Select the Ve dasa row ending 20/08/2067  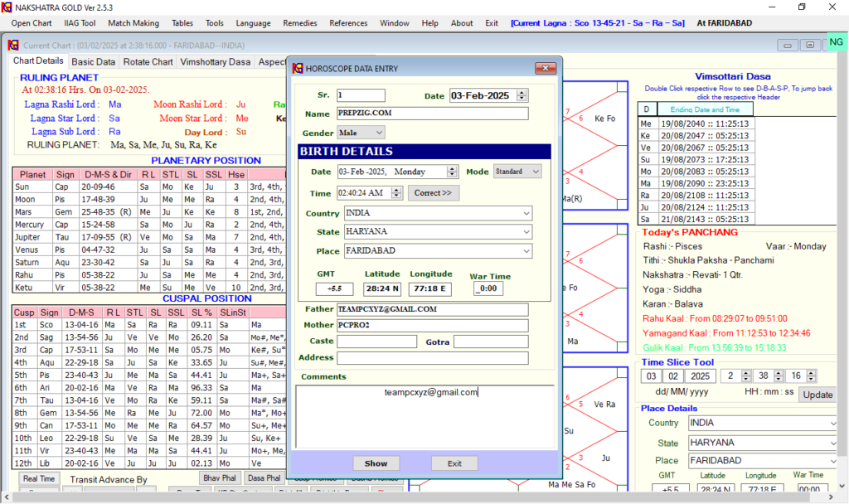click(x=696, y=148)
